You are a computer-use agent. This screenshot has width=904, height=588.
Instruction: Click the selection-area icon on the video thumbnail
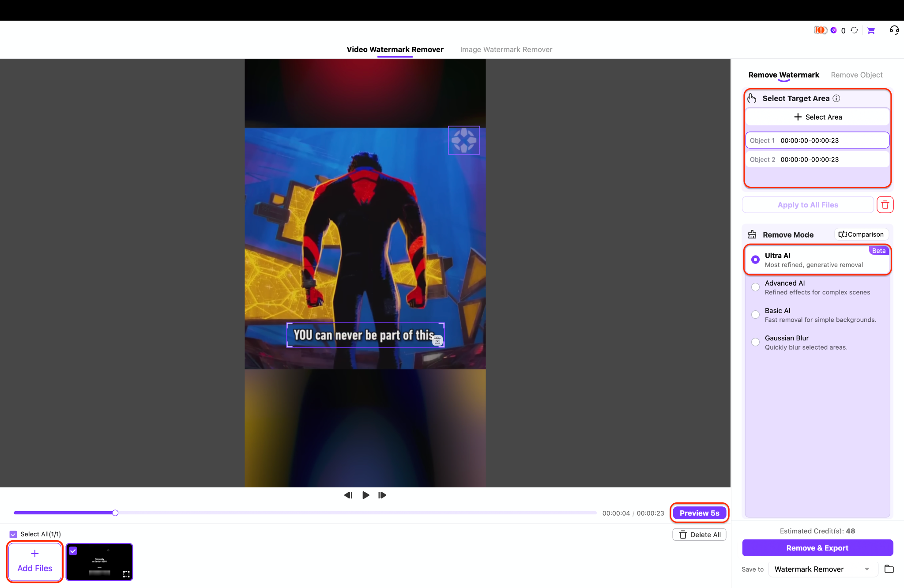click(x=126, y=574)
